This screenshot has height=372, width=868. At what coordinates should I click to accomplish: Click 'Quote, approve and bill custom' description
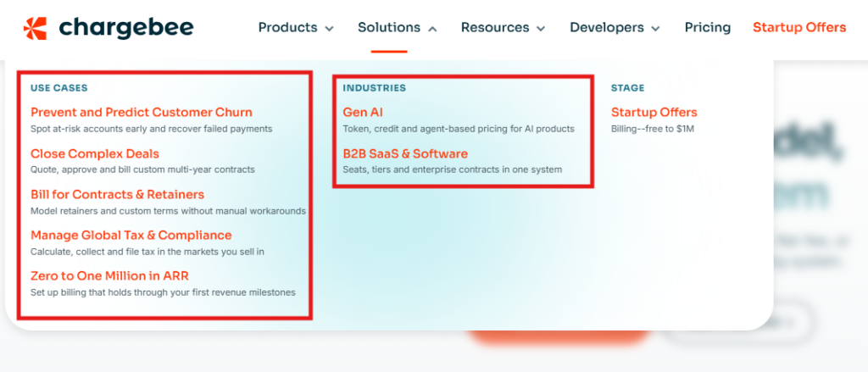142,170
